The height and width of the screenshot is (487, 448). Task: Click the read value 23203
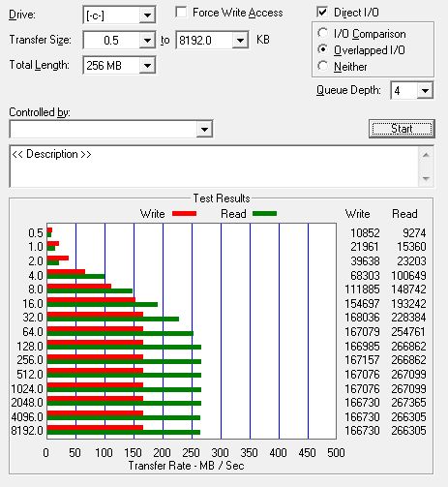coord(411,261)
